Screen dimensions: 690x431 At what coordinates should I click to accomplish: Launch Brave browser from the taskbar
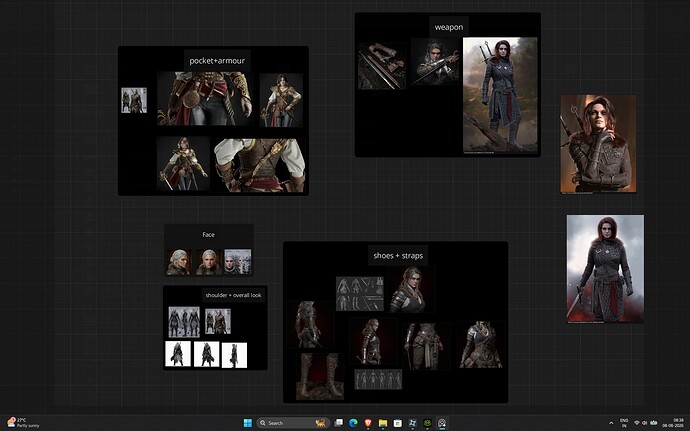(368, 423)
